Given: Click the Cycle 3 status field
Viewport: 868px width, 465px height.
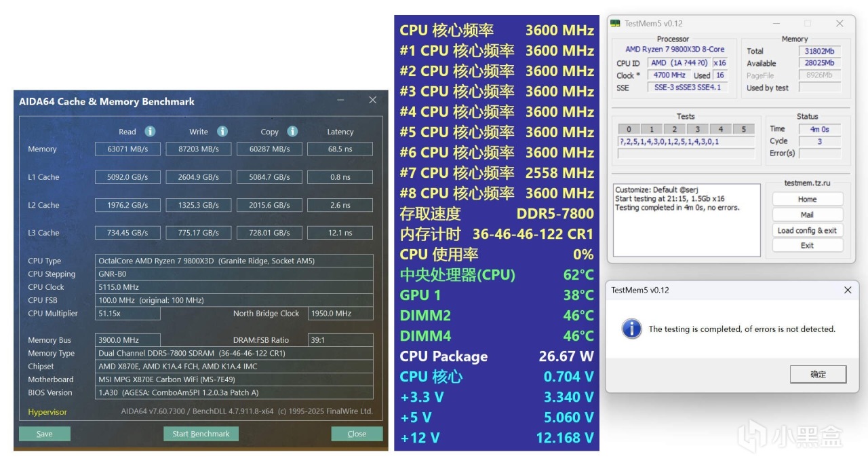Looking at the screenshot, I should (819, 141).
